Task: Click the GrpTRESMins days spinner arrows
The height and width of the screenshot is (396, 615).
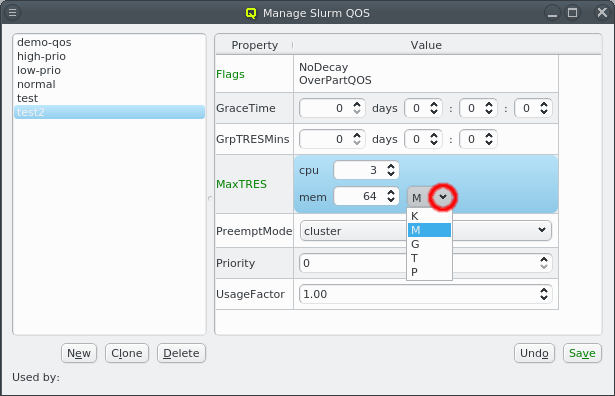Action: [x=357, y=139]
